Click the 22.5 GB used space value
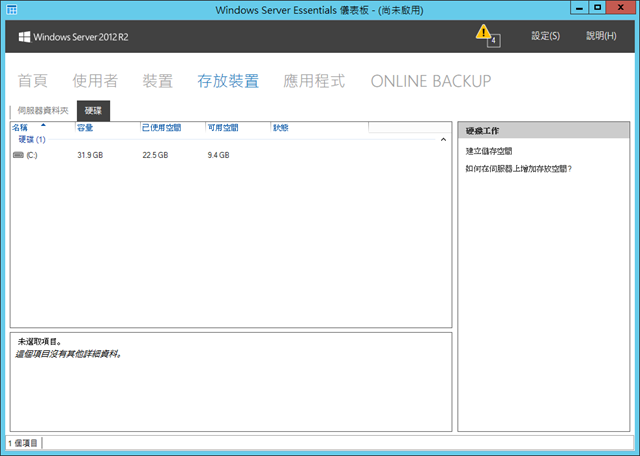This screenshot has width=640, height=456. (155, 155)
